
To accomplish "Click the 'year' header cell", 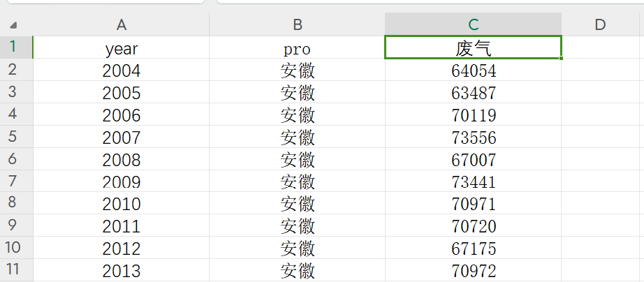I will tap(122, 48).
